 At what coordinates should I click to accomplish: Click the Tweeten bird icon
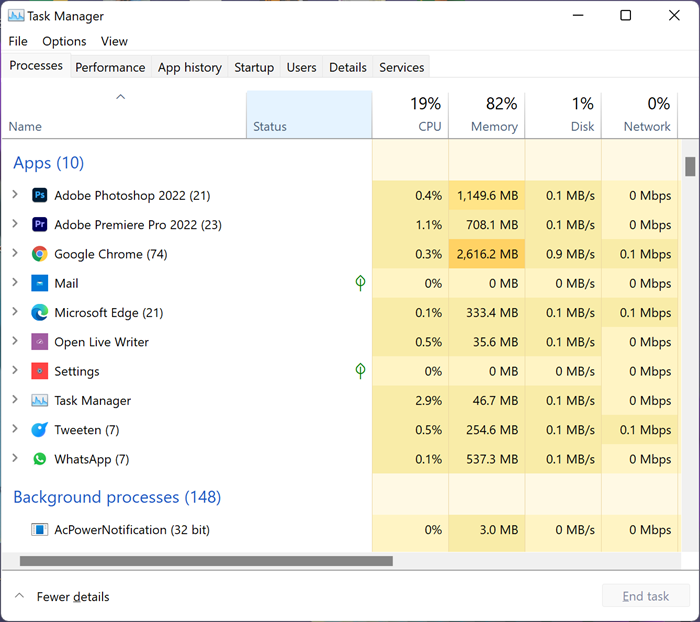point(39,430)
